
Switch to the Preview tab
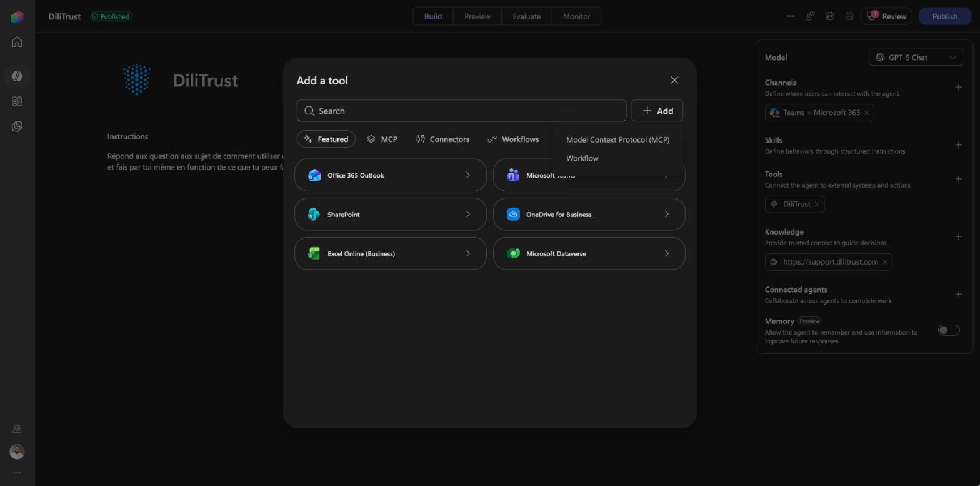coord(477,16)
